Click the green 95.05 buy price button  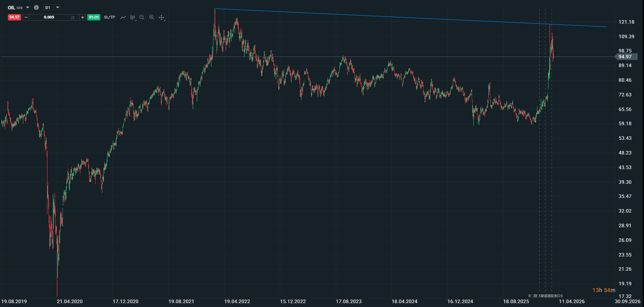pyautogui.click(x=93, y=17)
